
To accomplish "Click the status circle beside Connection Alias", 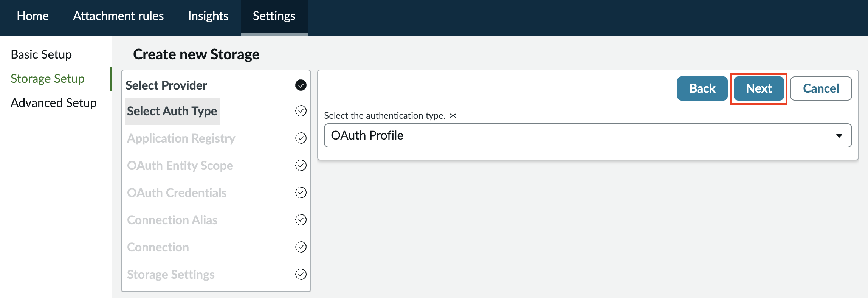I will point(301,220).
